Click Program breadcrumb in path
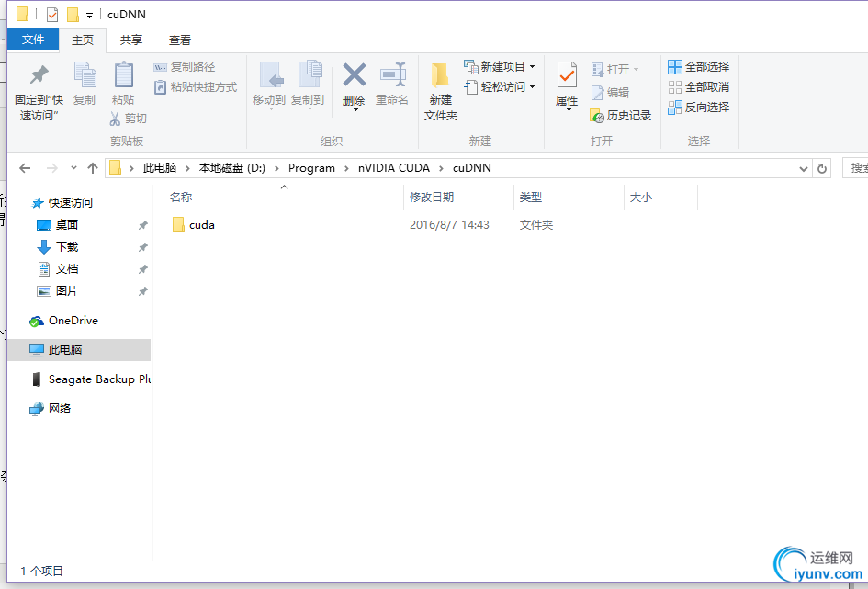This screenshot has width=868, height=589. tap(311, 168)
